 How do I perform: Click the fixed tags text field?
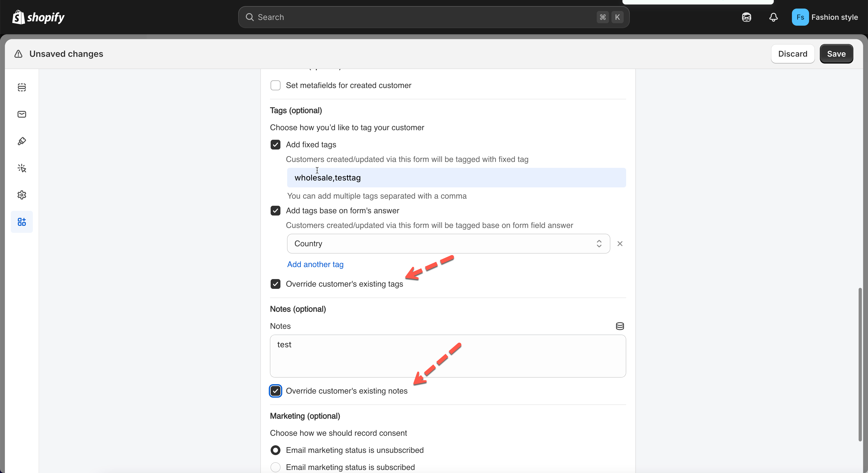point(456,178)
